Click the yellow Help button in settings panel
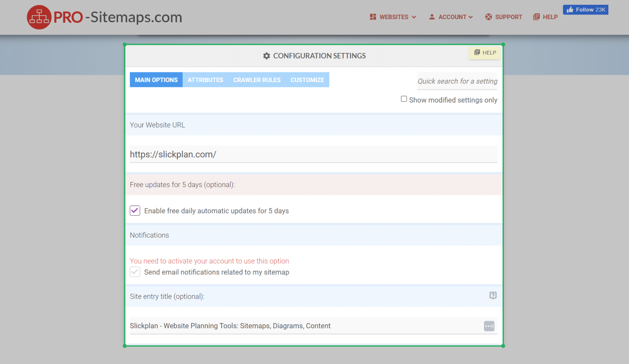The height and width of the screenshot is (364, 629). (484, 53)
